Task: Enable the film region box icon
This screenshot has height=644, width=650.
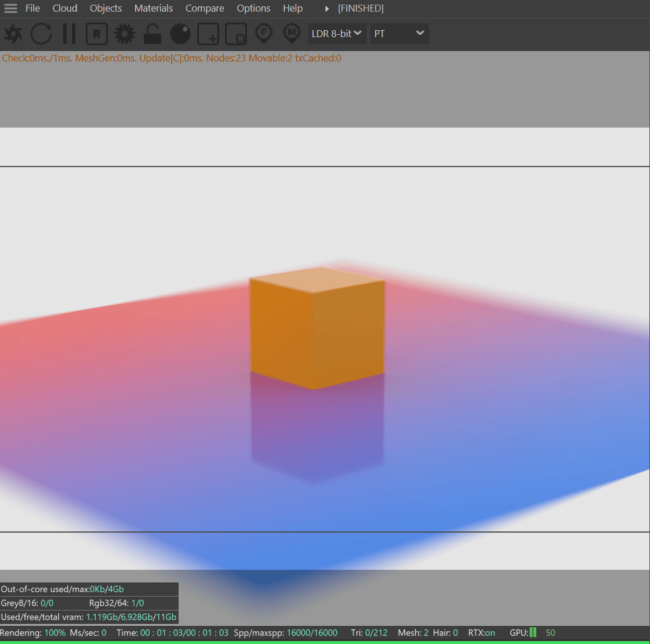Action: tap(236, 34)
